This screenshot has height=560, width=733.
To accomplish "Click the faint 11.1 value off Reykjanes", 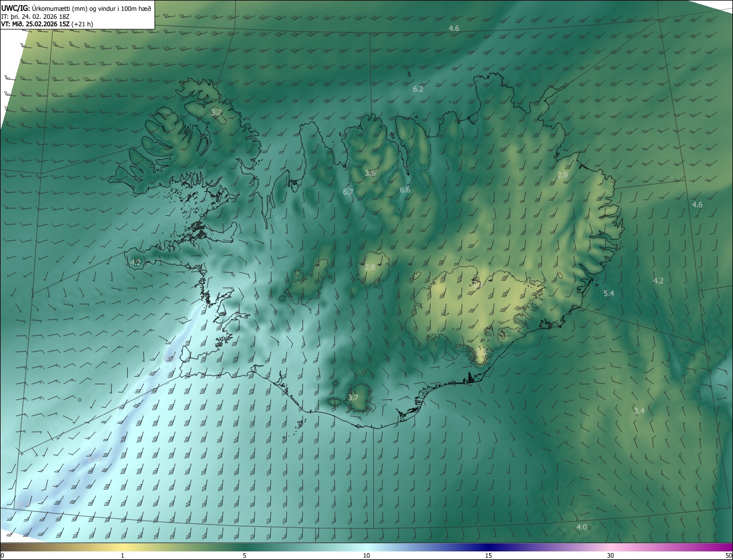I will click(x=169, y=358).
